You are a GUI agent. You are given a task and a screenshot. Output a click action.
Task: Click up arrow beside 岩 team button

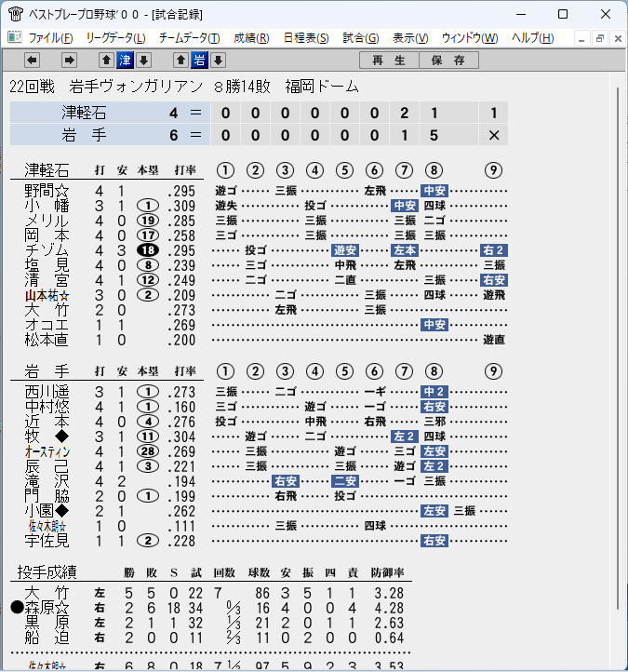pos(180,60)
